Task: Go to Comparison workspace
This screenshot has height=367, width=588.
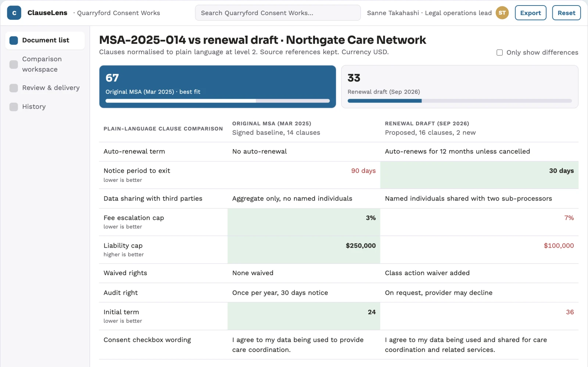Action: coord(45,64)
